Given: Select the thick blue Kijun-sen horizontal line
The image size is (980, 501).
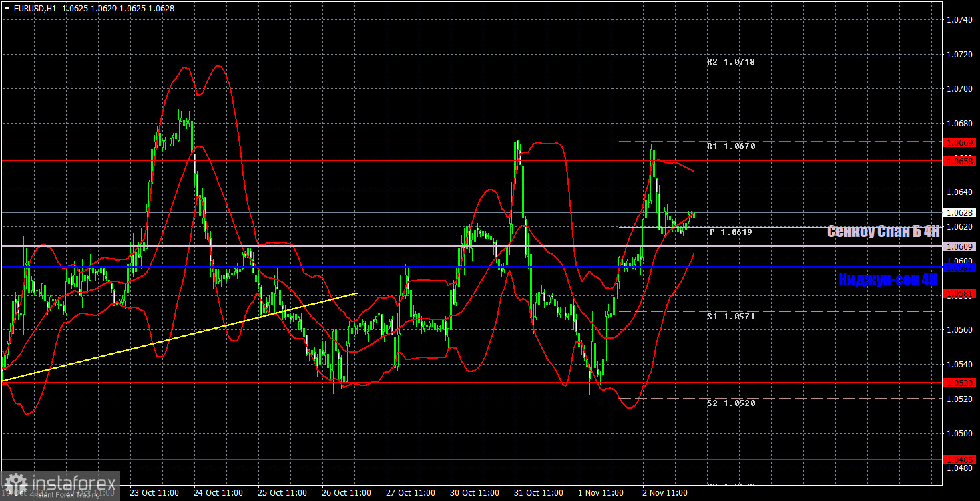Looking at the screenshot, I should (471, 267).
